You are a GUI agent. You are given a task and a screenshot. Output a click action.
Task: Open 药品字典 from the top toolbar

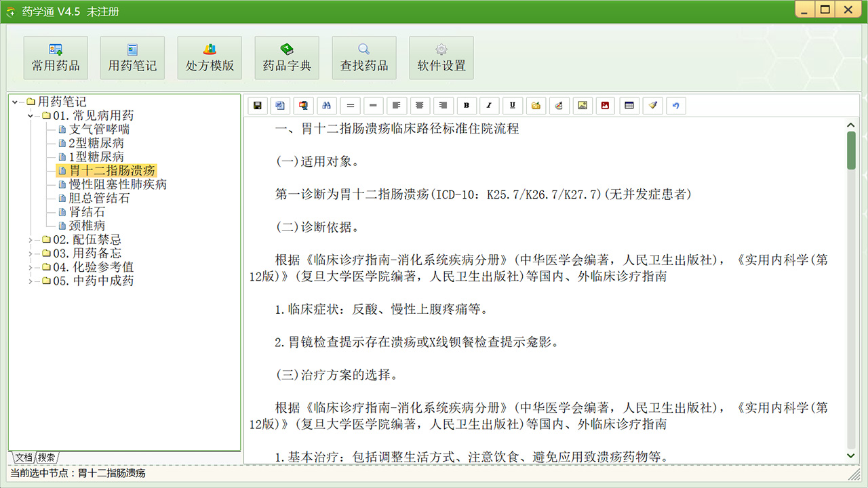click(287, 58)
